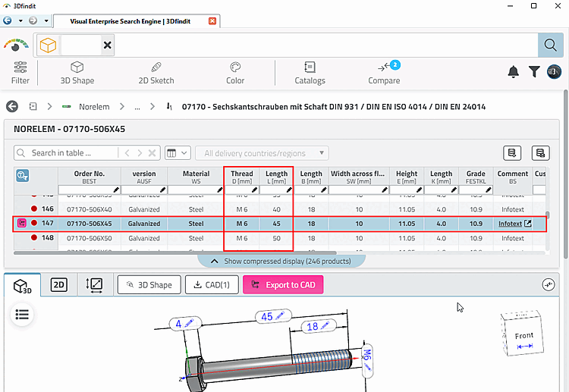This screenshot has height=392, width=569.
Task: Edit the M6 thread dimension
Action: pyautogui.click(x=367, y=360)
